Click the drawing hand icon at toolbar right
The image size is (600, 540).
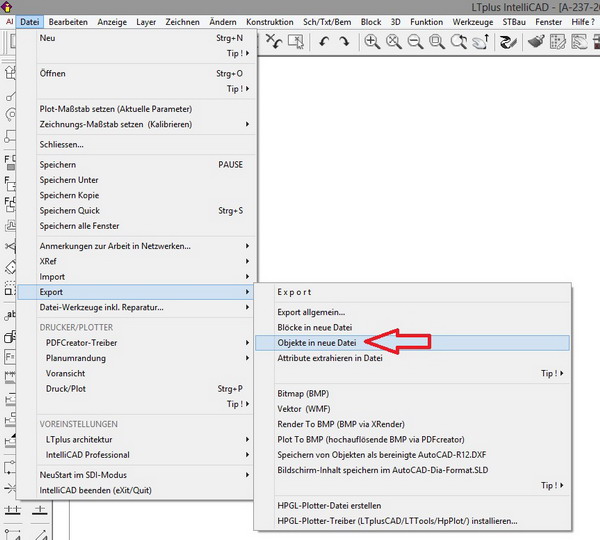click(x=579, y=41)
